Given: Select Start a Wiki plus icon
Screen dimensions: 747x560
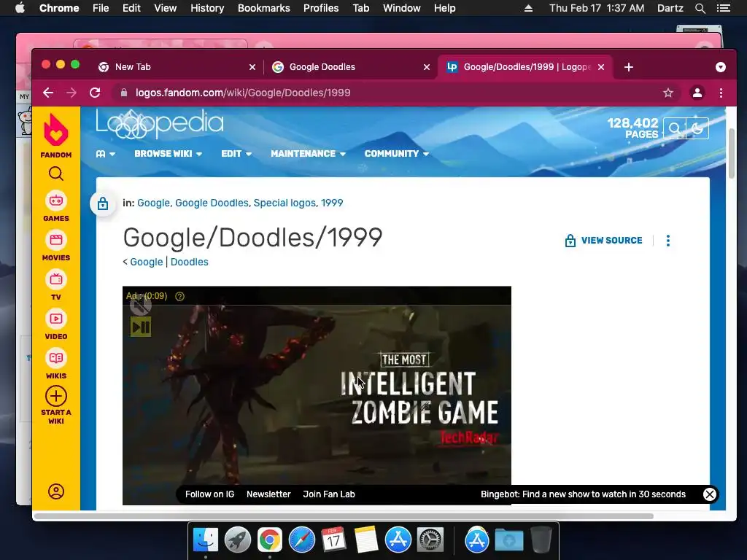Looking at the screenshot, I should [x=55, y=396].
